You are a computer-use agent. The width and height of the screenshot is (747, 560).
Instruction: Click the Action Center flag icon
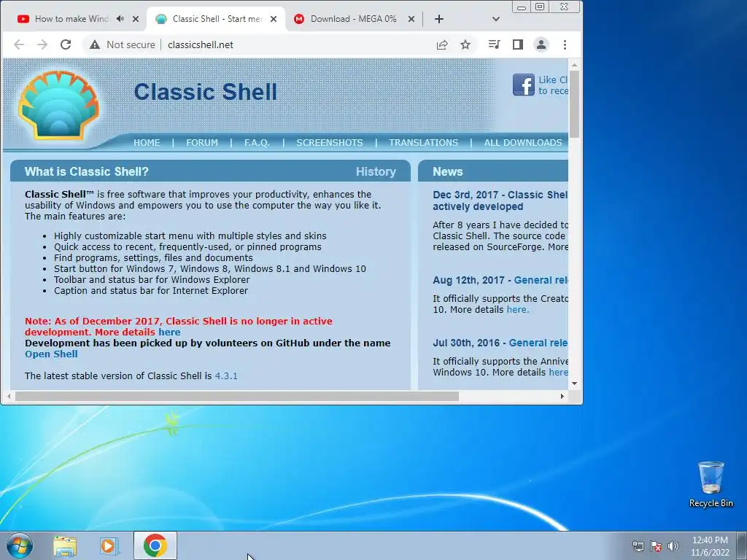656,546
